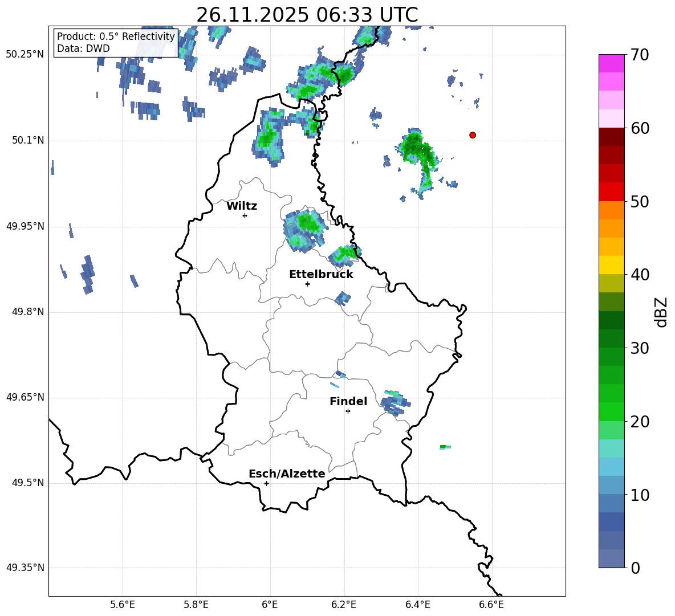The height and width of the screenshot is (616, 675).
Task: Click the 20 tick label on colorbar
Action: [640, 422]
